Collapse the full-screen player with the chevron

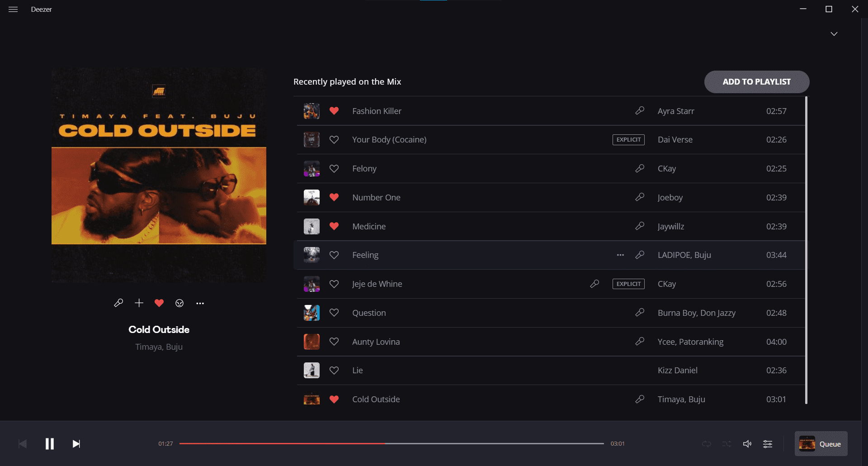(x=834, y=34)
